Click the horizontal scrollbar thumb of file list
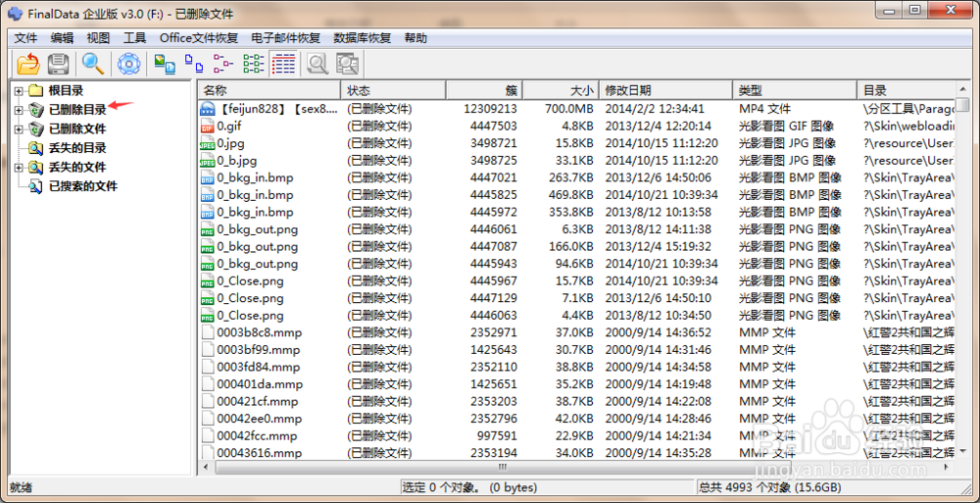Screen dimensions: 980x503 tap(503, 468)
